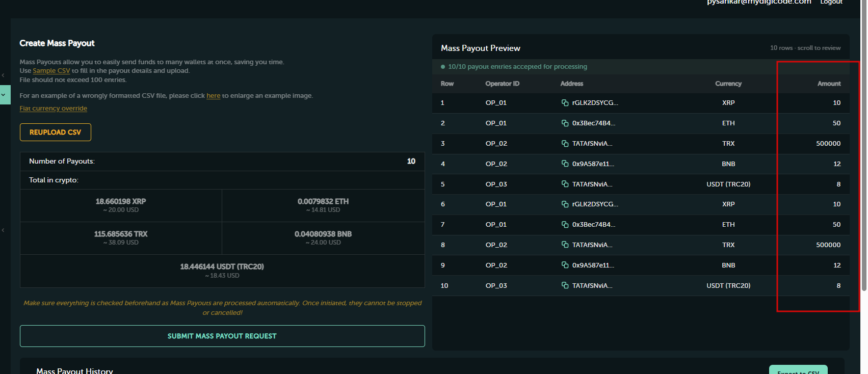The width and height of the screenshot is (868, 374).
Task: Select the Operator ID column header
Action: [x=503, y=84]
